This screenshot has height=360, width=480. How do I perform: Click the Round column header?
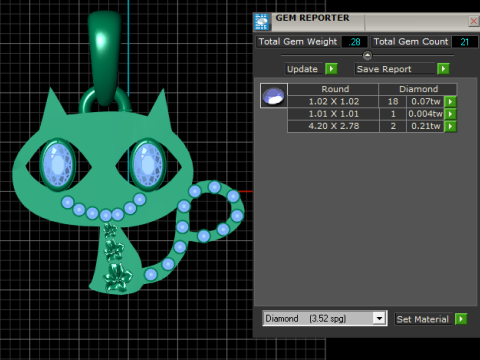333,89
